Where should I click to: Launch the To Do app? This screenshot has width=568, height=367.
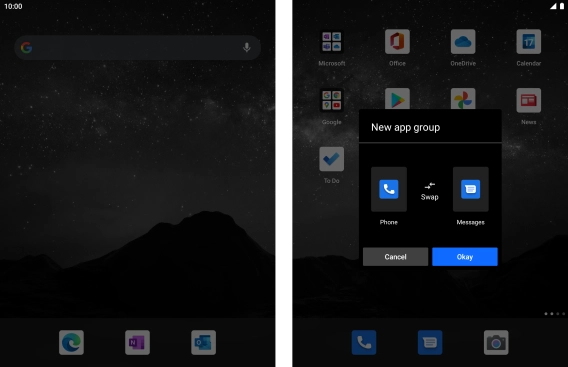pos(331,159)
